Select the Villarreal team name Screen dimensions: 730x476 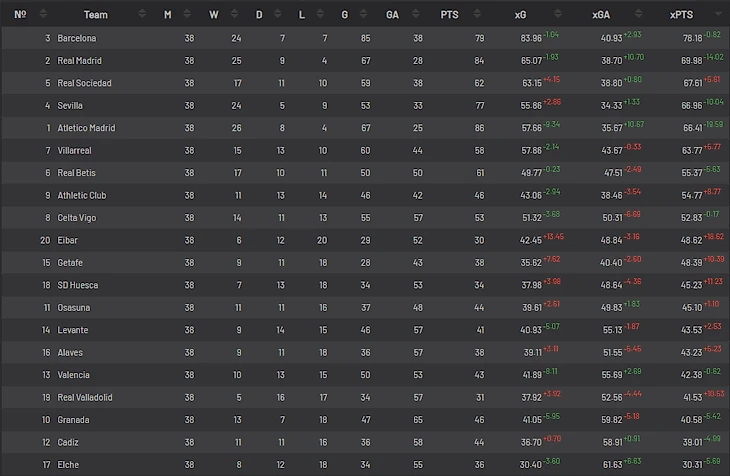pyautogui.click(x=75, y=151)
